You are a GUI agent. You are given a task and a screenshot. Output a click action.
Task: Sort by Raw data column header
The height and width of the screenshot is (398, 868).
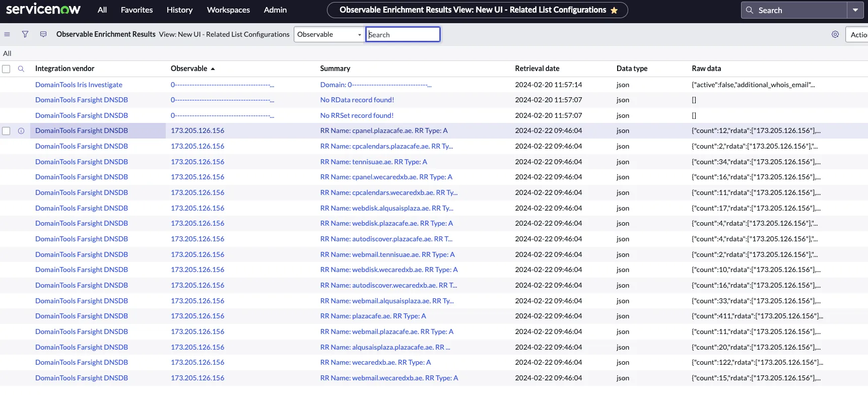click(x=706, y=69)
